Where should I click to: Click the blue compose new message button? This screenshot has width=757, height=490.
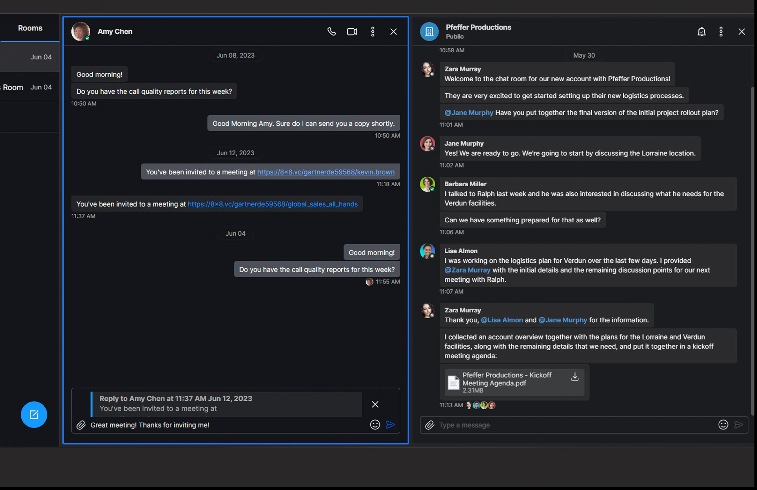point(34,414)
